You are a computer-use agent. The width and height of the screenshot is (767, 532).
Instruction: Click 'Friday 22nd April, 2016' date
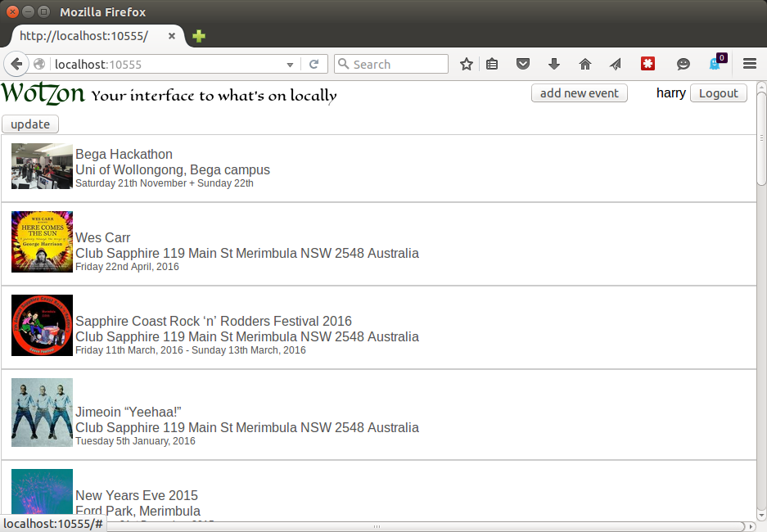127,267
